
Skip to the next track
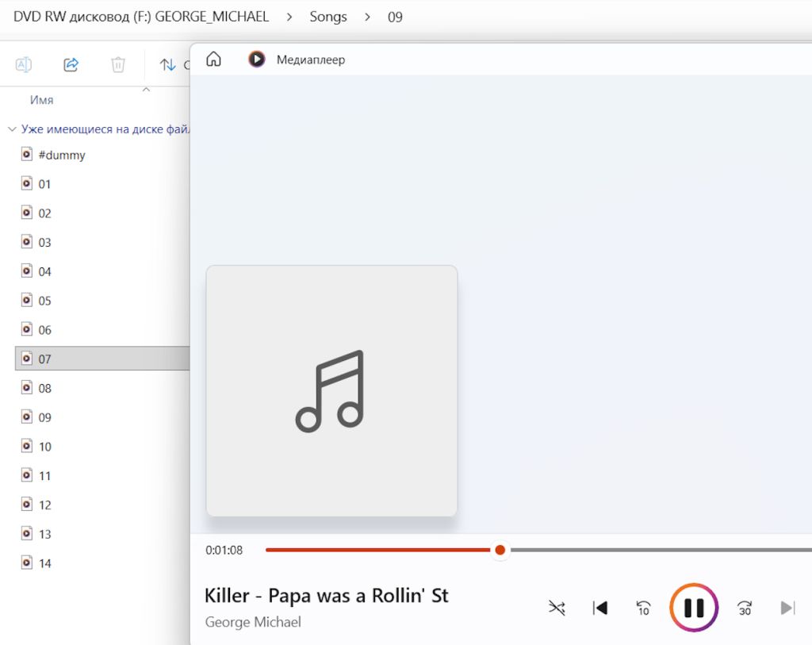coord(787,608)
